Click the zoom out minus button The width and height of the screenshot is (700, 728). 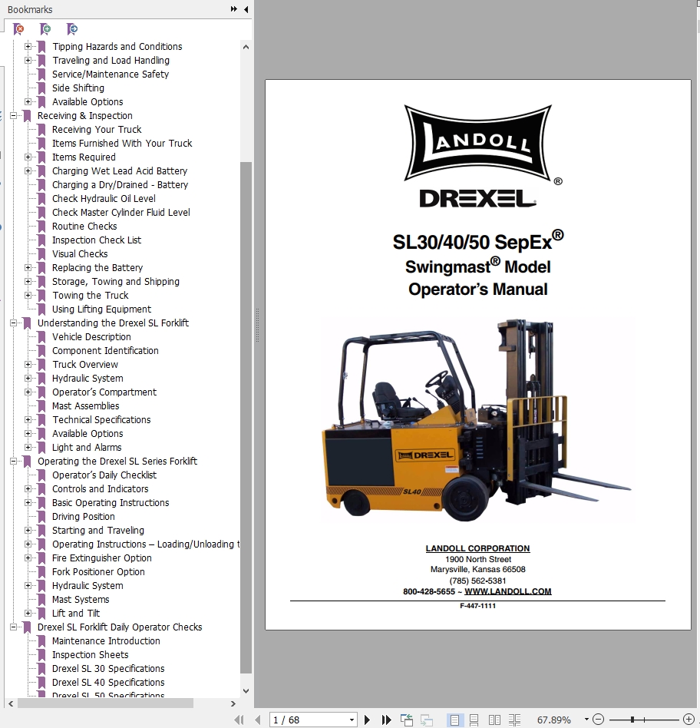(x=599, y=720)
